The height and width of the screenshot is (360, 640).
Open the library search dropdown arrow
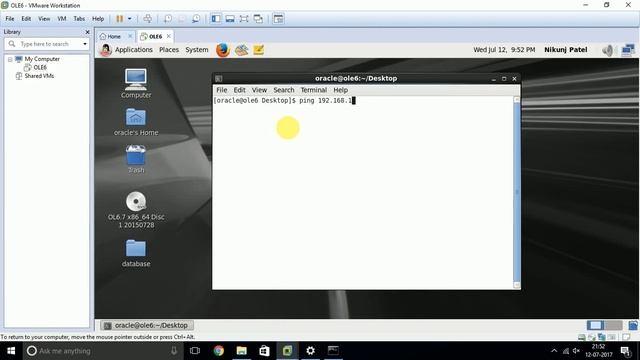point(85,44)
